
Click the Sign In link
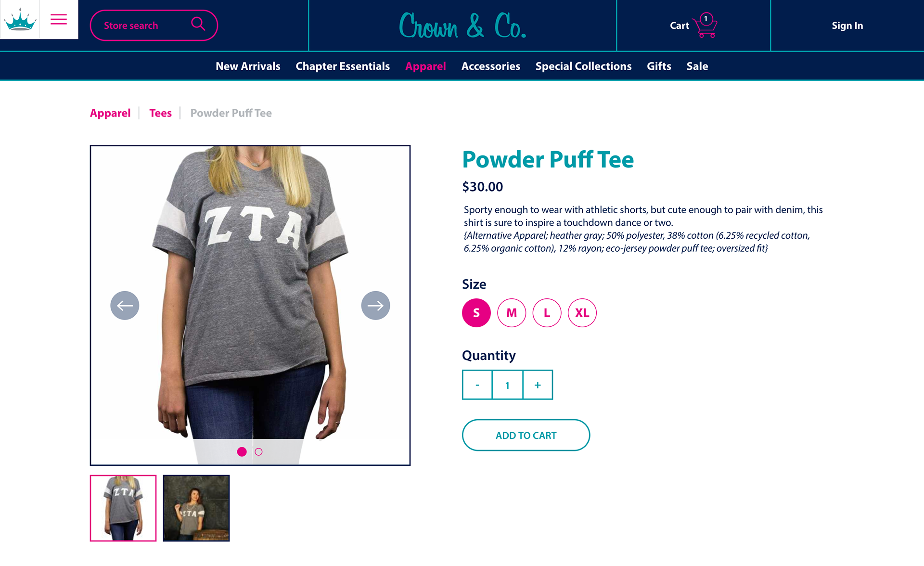click(x=847, y=26)
